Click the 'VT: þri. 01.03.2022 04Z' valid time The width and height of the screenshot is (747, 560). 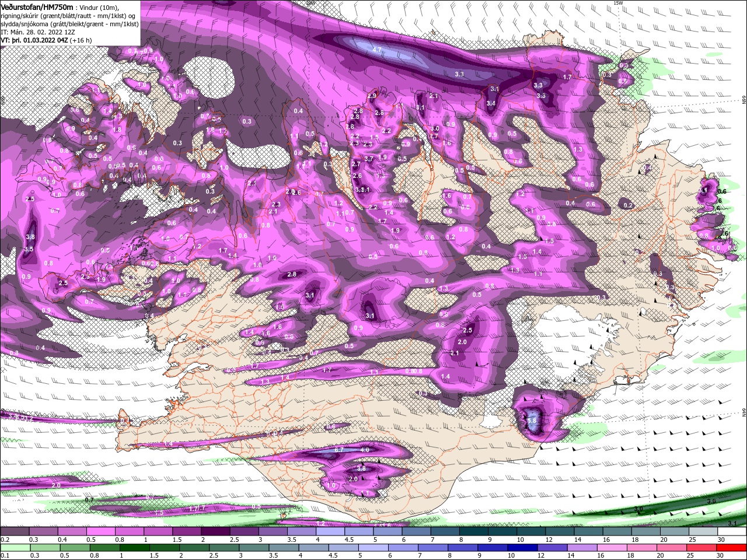(x=34, y=40)
